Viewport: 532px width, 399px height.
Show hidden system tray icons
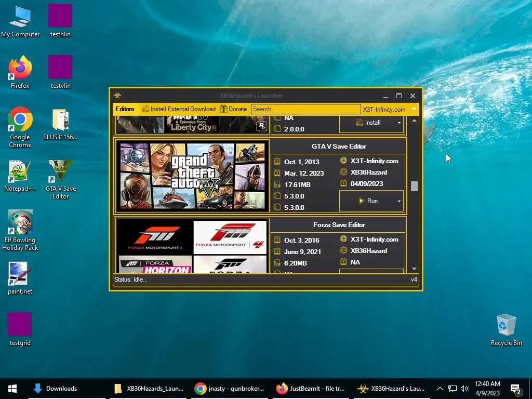tap(440, 389)
